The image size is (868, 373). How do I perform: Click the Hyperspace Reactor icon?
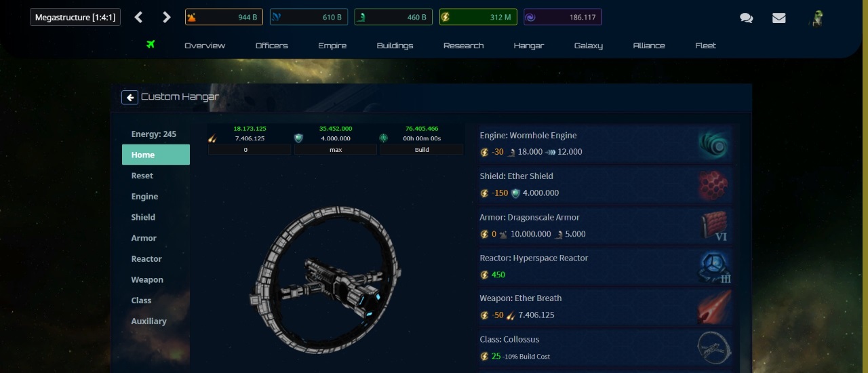[714, 267]
